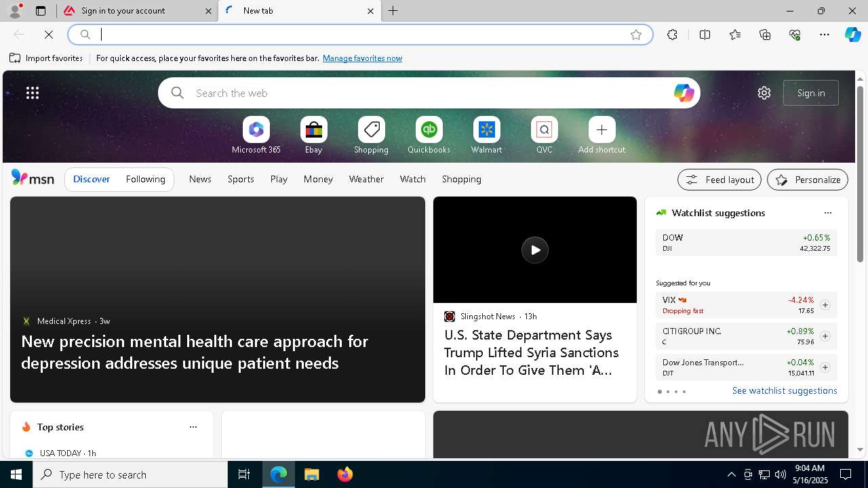This screenshot has width=868, height=488.
Task: Open Watchlist suggestions more options
Action: click(828, 213)
